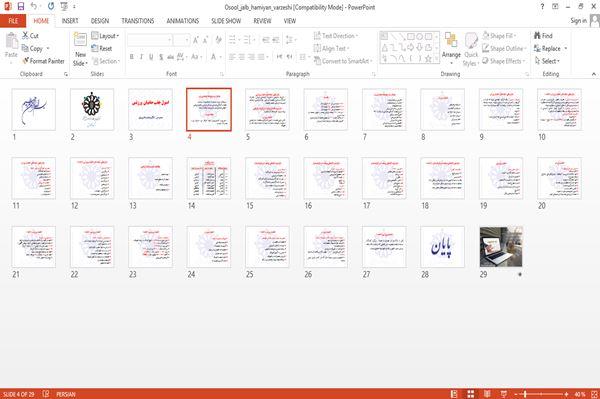Click the PERSIAN language indicator

(66, 394)
